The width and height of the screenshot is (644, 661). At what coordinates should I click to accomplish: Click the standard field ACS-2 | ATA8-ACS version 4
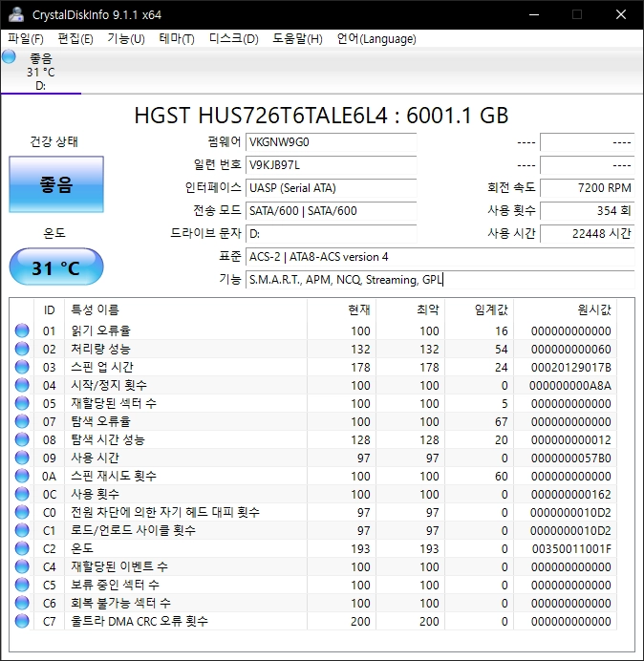[x=440, y=256]
